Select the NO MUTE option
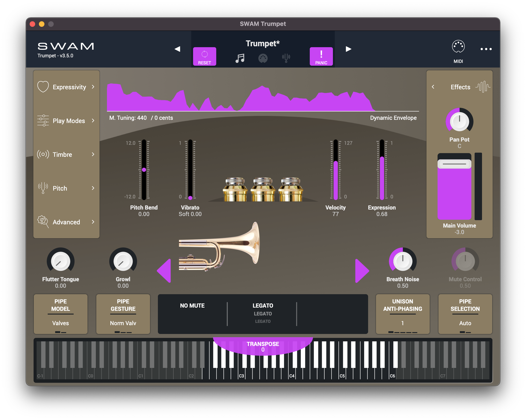 click(192, 306)
